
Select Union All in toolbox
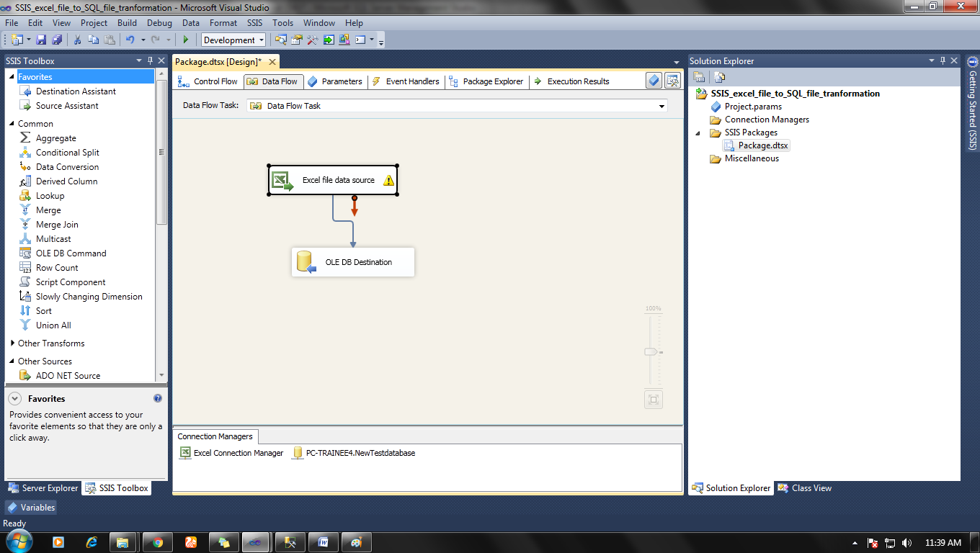pyautogui.click(x=53, y=325)
